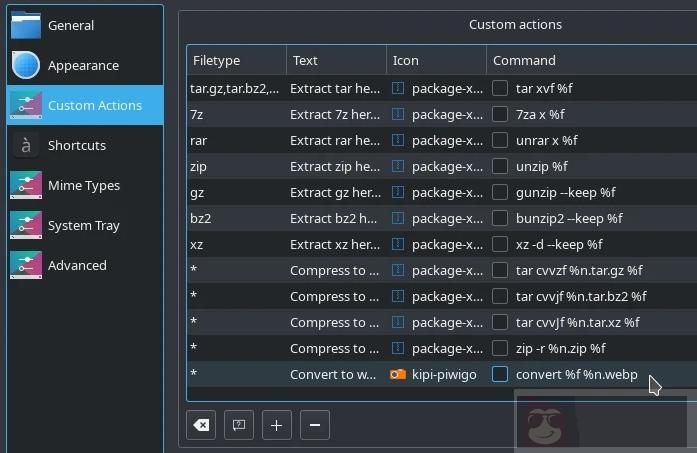Click the General folder icon
The image size is (697, 453).
tap(26, 25)
